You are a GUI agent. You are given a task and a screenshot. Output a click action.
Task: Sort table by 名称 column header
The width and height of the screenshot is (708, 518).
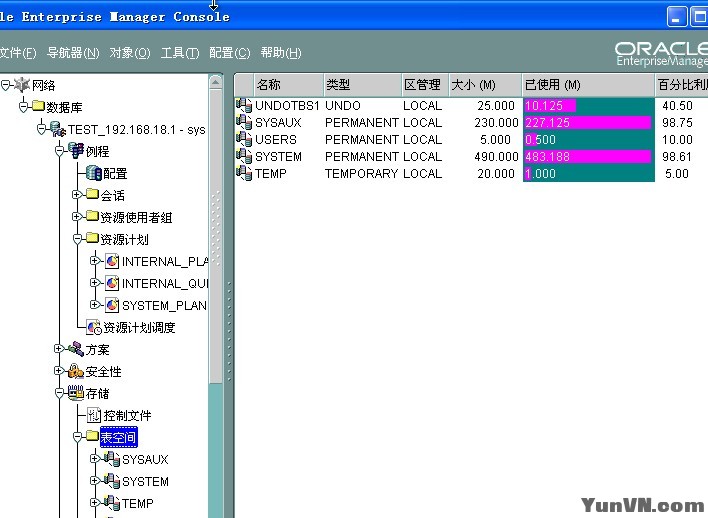point(289,85)
